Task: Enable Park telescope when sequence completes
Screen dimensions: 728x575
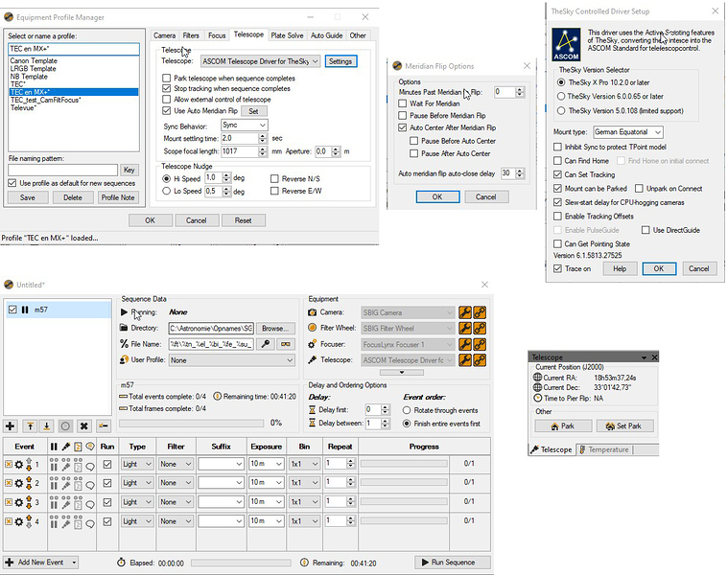Action: 166,78
